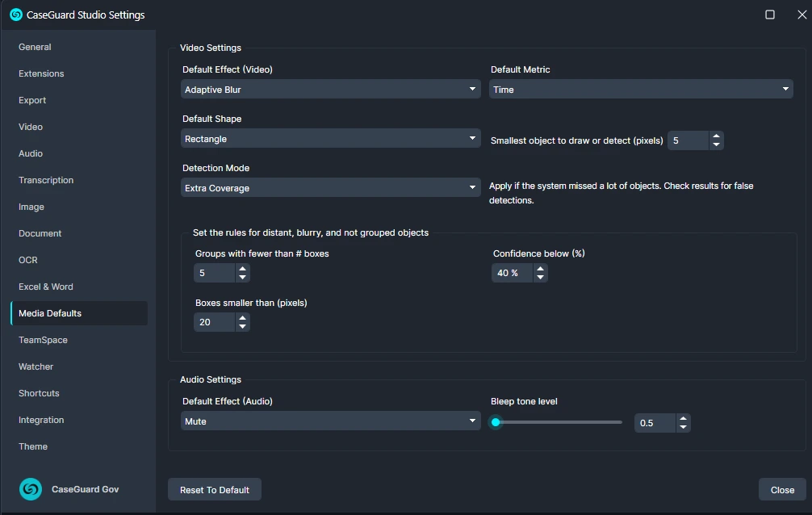The image size is (812, 515).
Task: Open the Default Effect (Audio) dropdown
Action: click(x=330, y=421)
